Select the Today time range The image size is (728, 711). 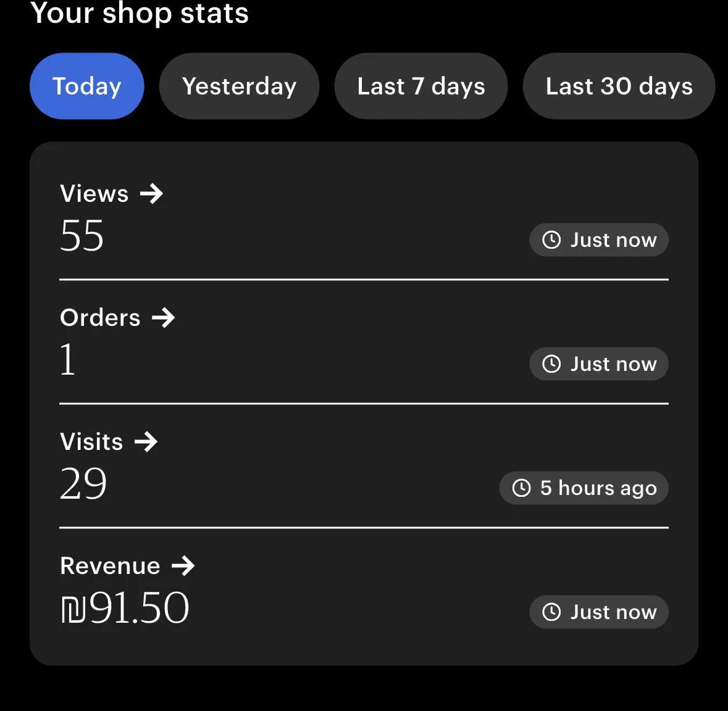point(87,86)
